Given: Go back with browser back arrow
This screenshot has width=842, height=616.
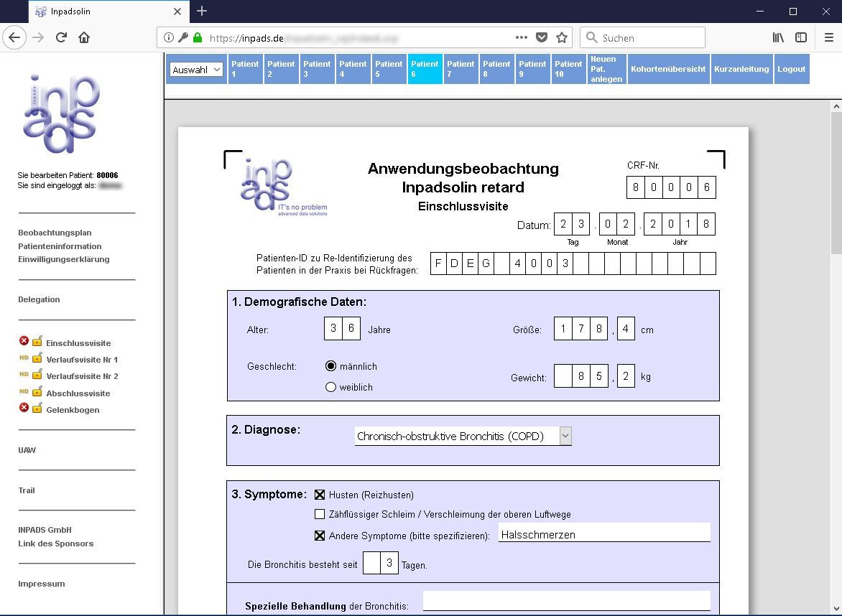Looking at the screenshot, I should pos(14,37).
